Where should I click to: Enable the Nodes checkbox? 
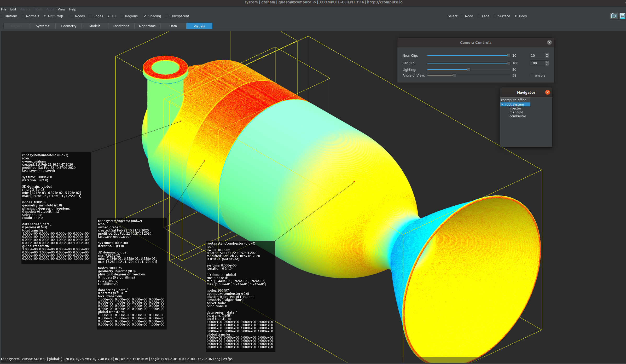pos(71,16)
